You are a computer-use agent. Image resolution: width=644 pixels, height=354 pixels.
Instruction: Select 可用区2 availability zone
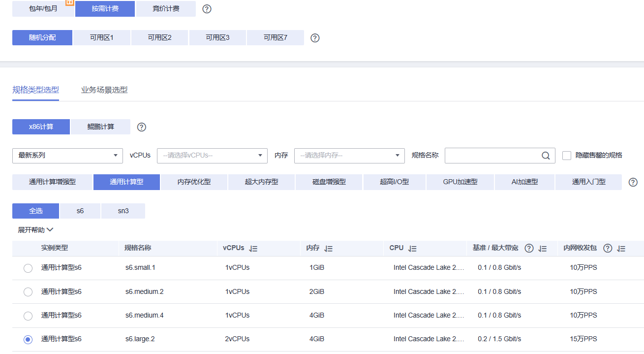tap(159, 38)
